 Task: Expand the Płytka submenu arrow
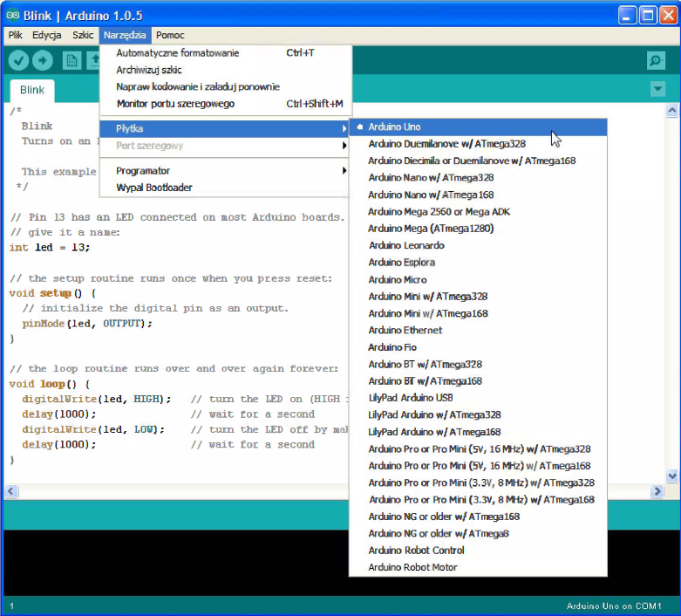[344, 128]
